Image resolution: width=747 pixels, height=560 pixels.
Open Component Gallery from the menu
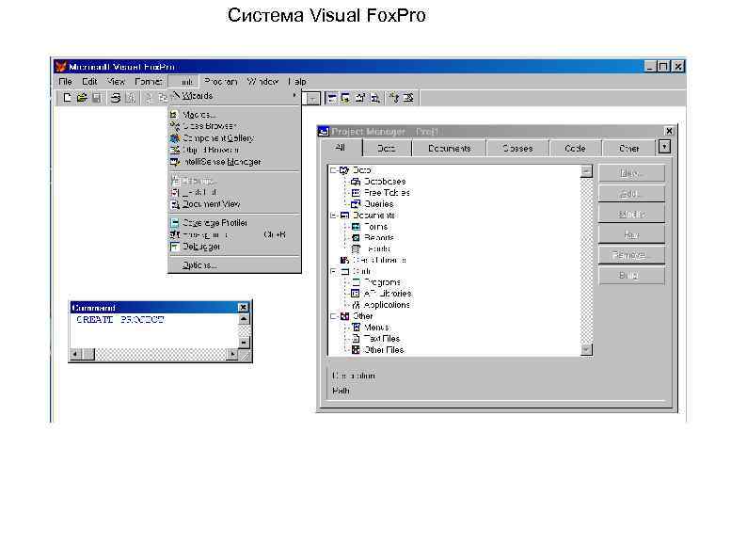coord(234,137)
